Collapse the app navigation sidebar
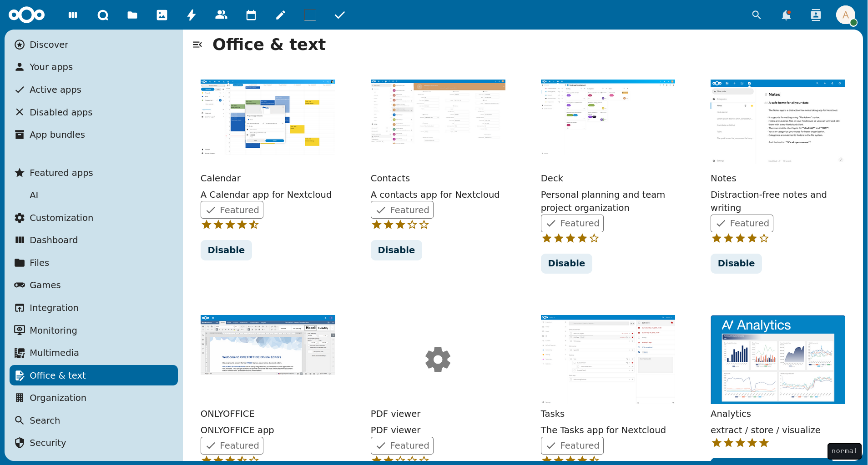 point(197,45)
